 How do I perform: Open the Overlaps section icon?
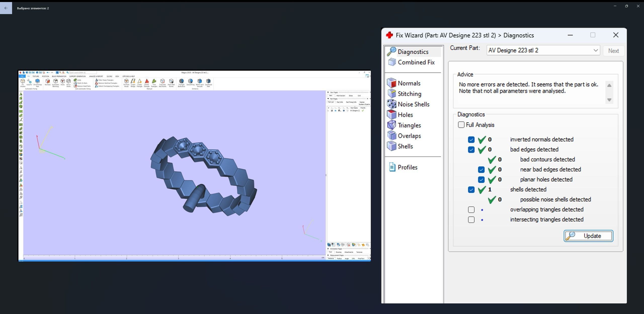pos(392,136)
